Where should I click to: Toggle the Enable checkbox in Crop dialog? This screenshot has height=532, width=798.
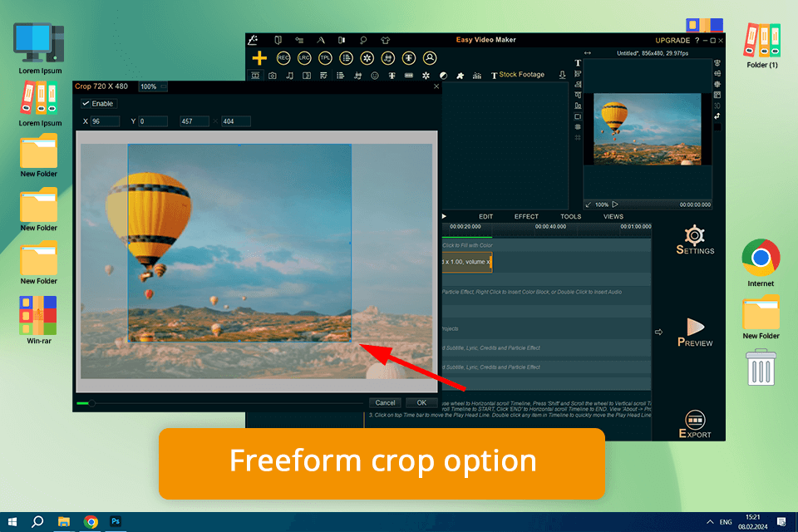pos(86,103)
